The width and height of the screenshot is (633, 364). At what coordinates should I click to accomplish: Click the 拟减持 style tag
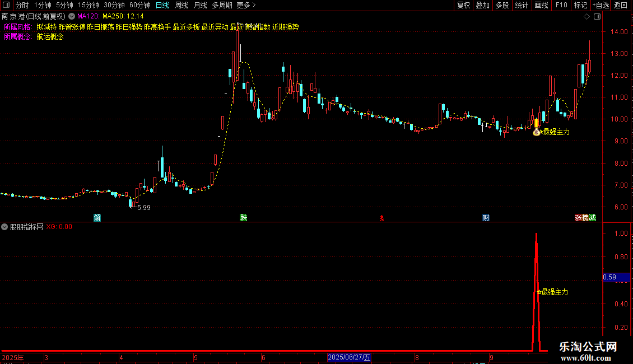46,27
